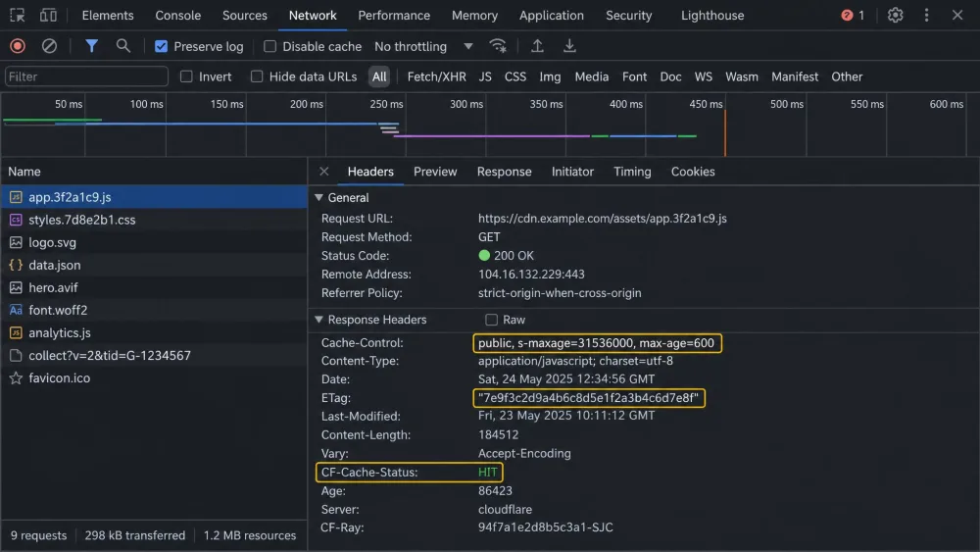Screen dimensions: 980x552
Task: Activate the inspect element picker icon
Action: click(17, 15)
